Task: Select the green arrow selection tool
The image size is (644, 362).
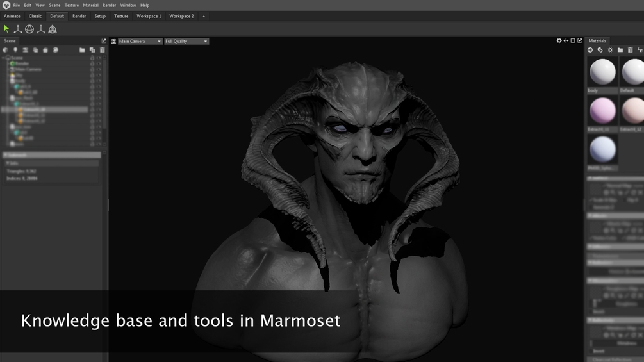Action: pyautogui.click(x=6, y=29)
